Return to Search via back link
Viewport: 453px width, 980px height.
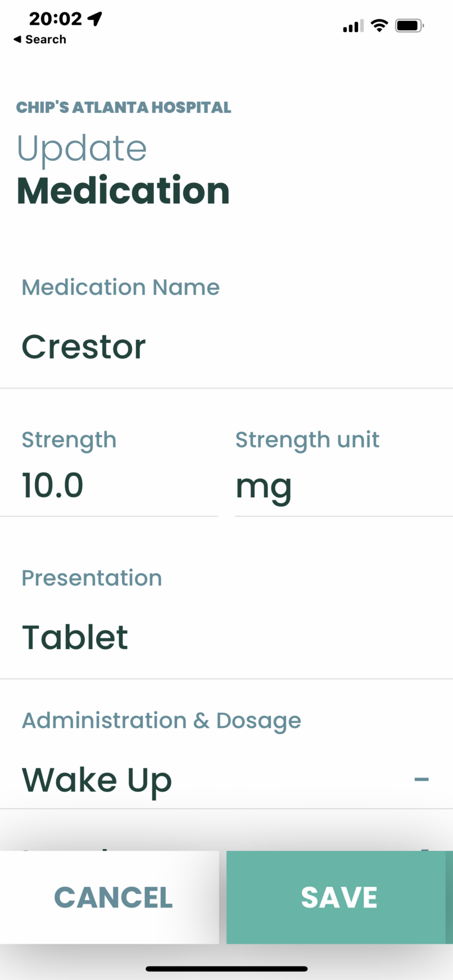[x=45, y=39]
